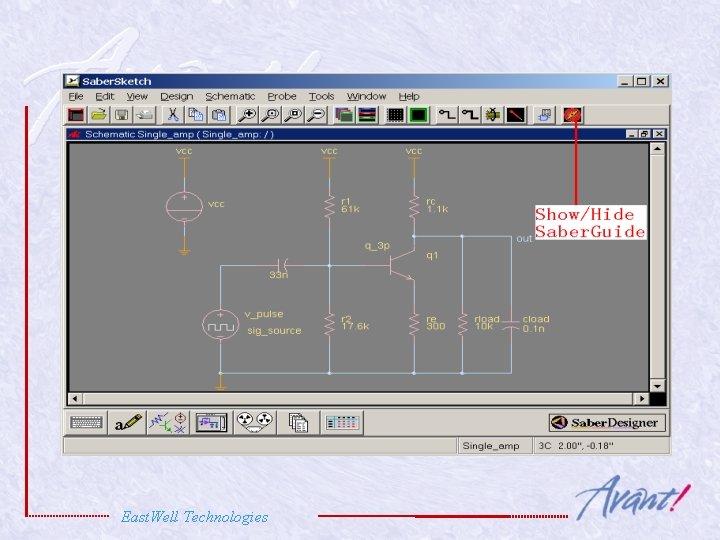Open the parts gallery resistor-transistor icon
The image size is (720, 540).
168,422
